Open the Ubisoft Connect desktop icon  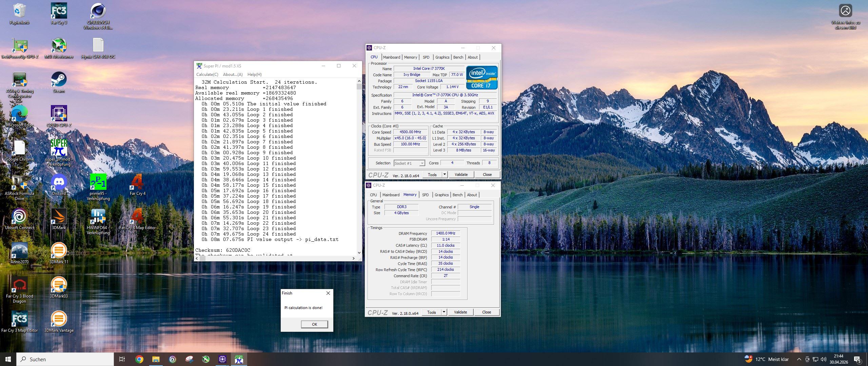19,219
